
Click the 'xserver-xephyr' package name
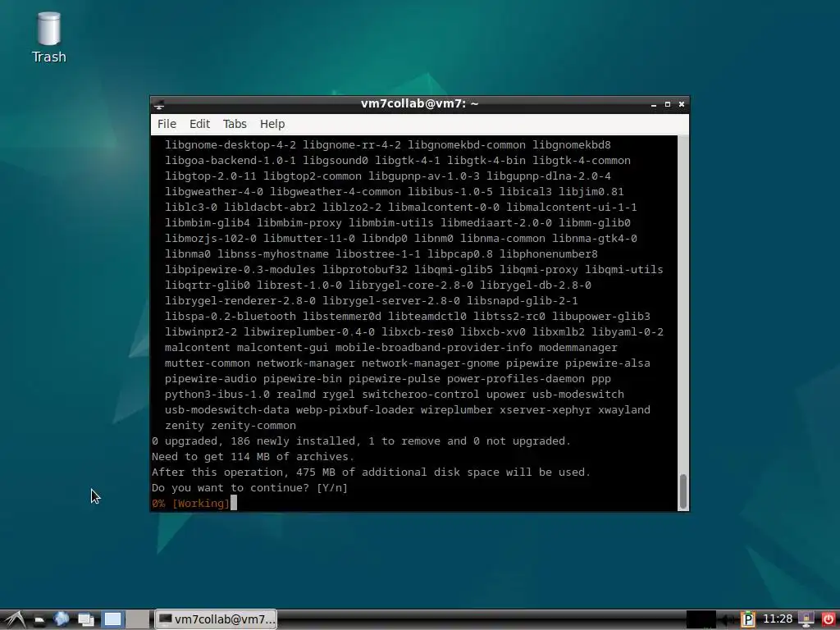[x=546, y=410]
